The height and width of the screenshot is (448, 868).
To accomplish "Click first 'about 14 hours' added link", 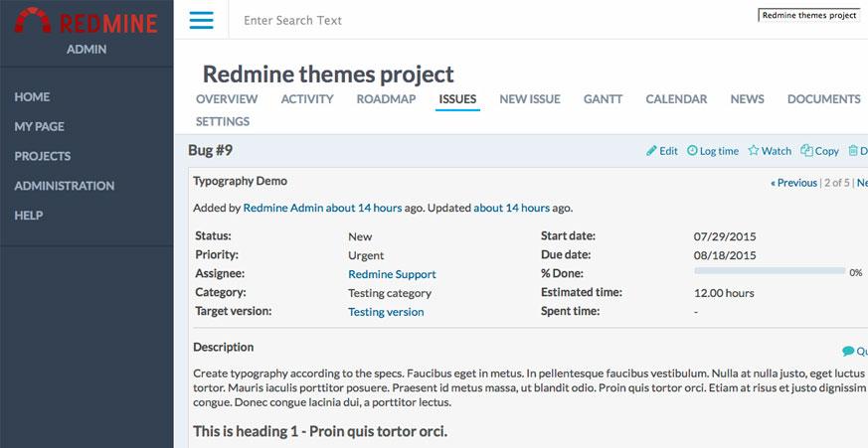I will click(364, 208).
